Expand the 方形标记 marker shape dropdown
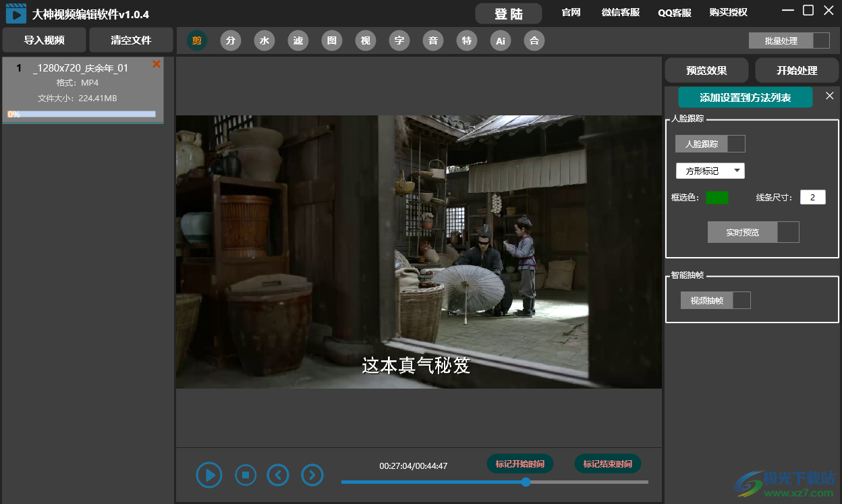The width and height of the screenshot is (842, 504). (x=710, y=171)
